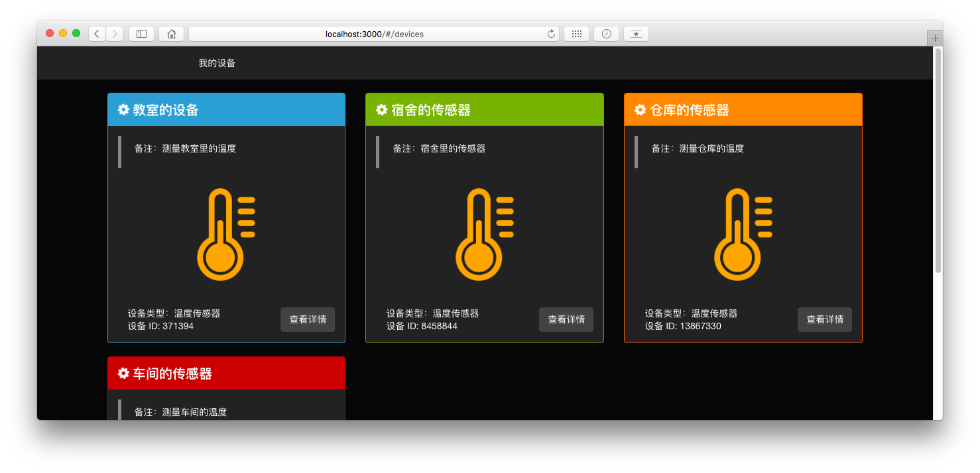Click 查看详情 for device ID 371394

point(308,319)
